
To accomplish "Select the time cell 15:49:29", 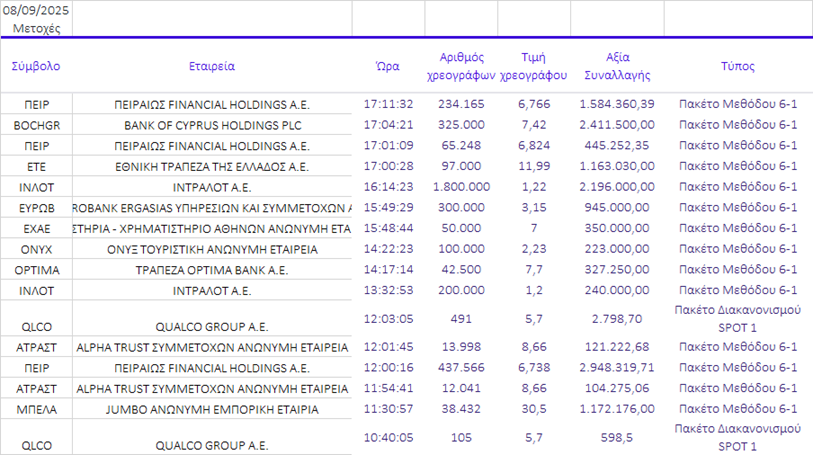I will pos(388,208).
